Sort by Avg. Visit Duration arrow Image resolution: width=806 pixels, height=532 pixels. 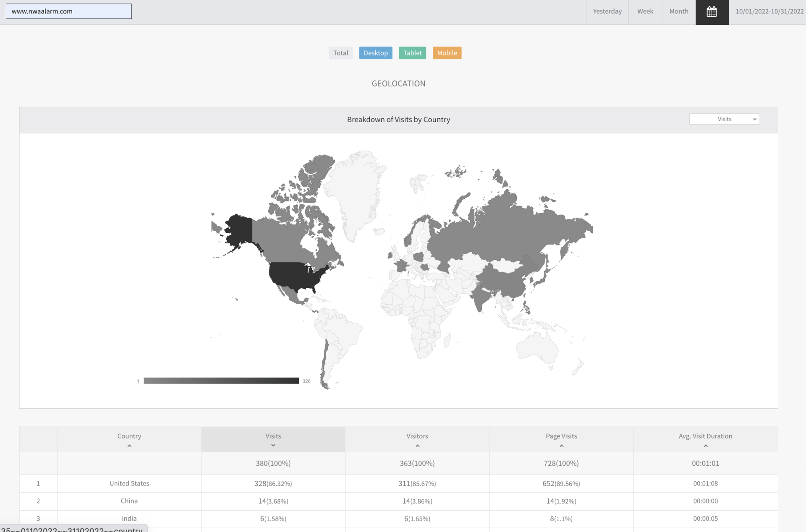tap(705, 446)
